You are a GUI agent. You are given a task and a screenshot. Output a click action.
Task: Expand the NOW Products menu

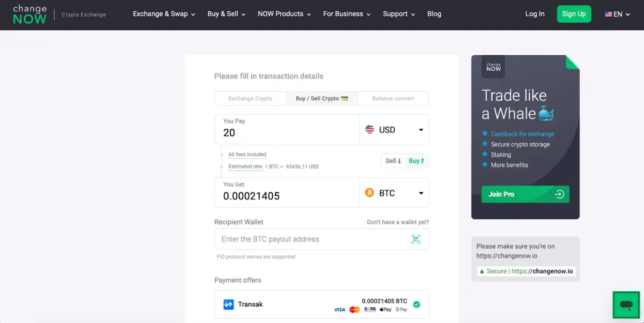tap(284, 14)
